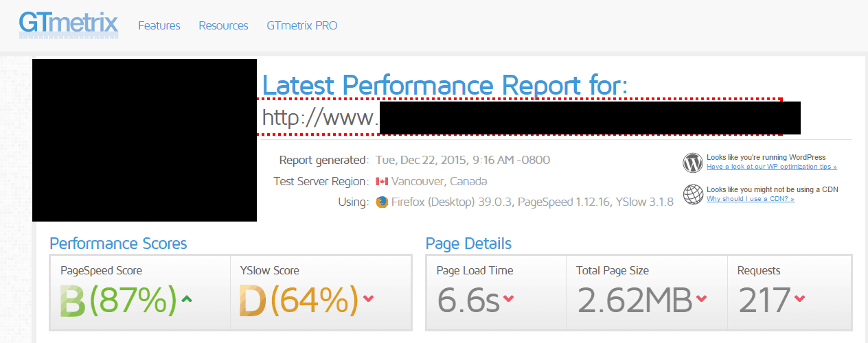Viewport: 868px width, 343px height.
Task: Click the down arrow next to Requests count
Action: [x=799, y=298]
